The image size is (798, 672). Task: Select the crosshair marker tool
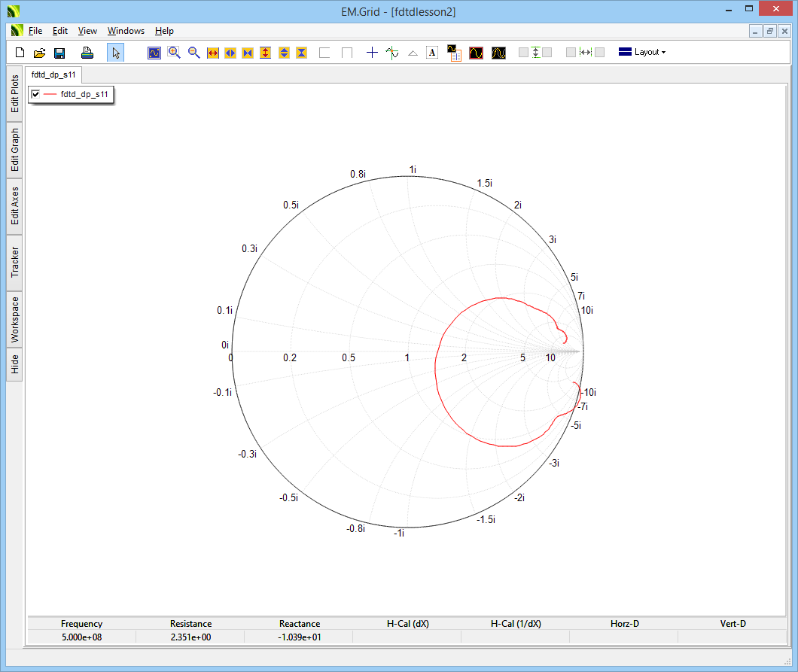click(x=372, y=53)
